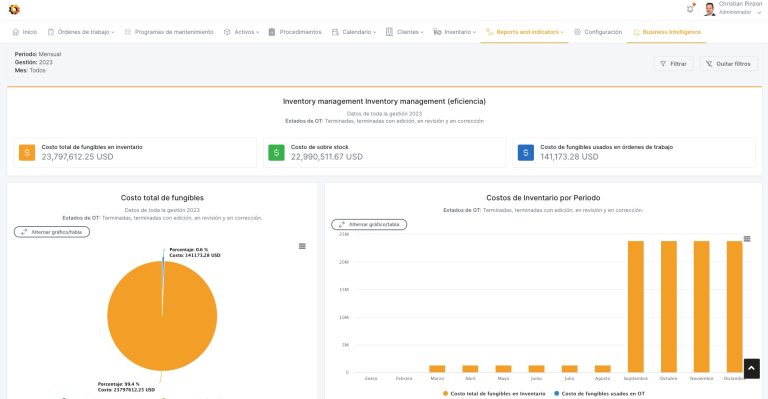Expand the user account dropdown arrow
Image resolution: width=768 pixels, height=399 pixels.
[x=759, y=13]
